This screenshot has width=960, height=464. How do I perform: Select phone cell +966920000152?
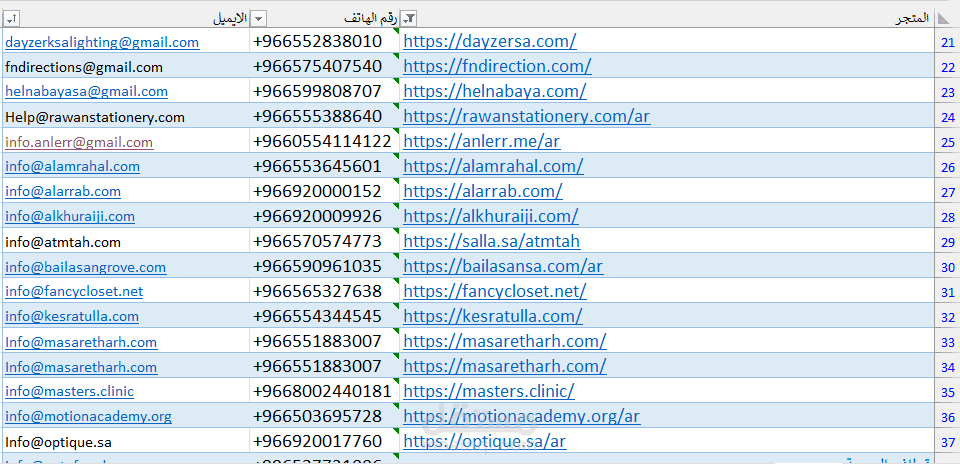tap(324, 192)
